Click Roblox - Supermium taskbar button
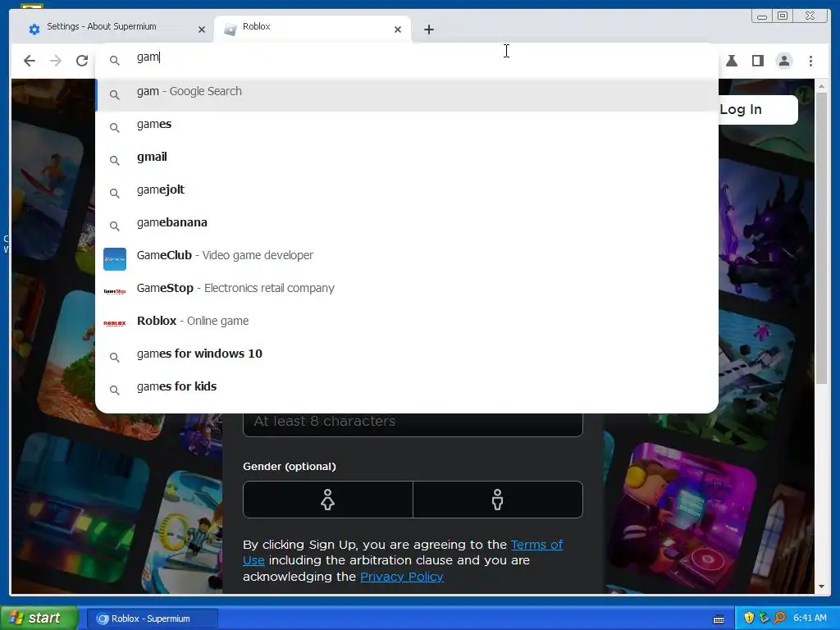The height and width of the screenshot is (630, 840). point(152,619)
